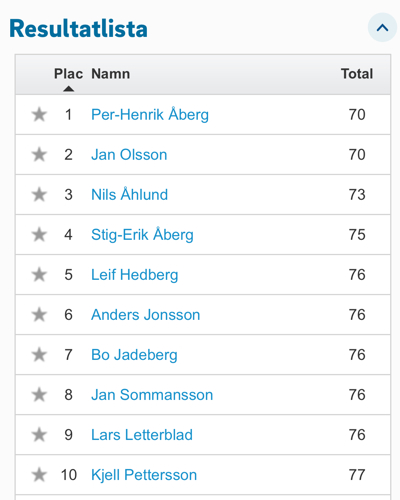Open Nils Åhlund player link
400x500 pixels.
(x=129, y=194)
